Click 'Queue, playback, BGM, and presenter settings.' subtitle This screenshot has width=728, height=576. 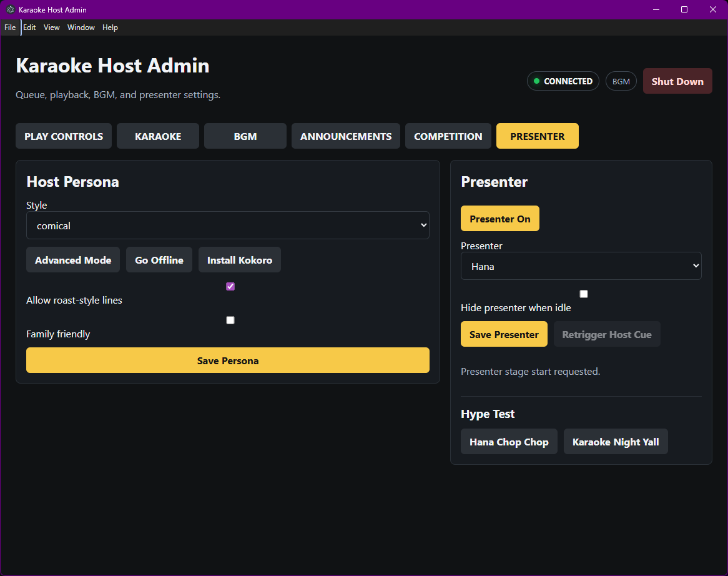(118, 95)
